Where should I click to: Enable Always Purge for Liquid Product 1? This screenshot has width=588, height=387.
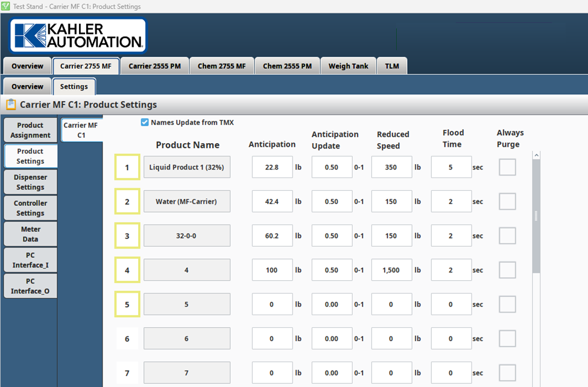507,167
